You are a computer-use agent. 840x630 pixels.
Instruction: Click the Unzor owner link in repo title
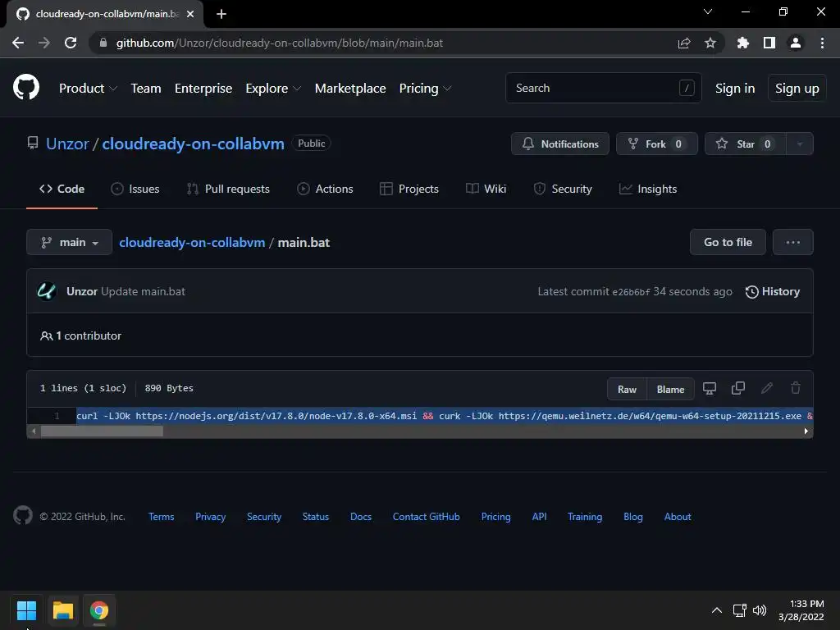click(67, 144)
